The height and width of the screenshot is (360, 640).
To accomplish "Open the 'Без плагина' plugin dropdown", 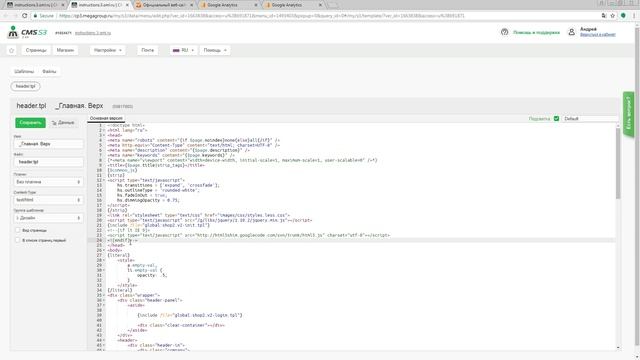I will (48, 182).
